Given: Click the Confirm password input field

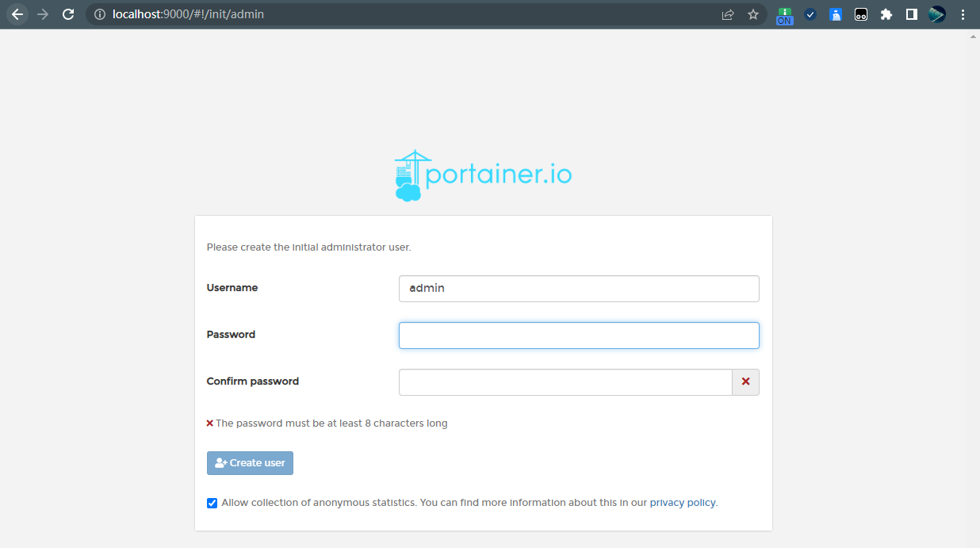Looking at the screenshot, I should (x=565, y=382).
